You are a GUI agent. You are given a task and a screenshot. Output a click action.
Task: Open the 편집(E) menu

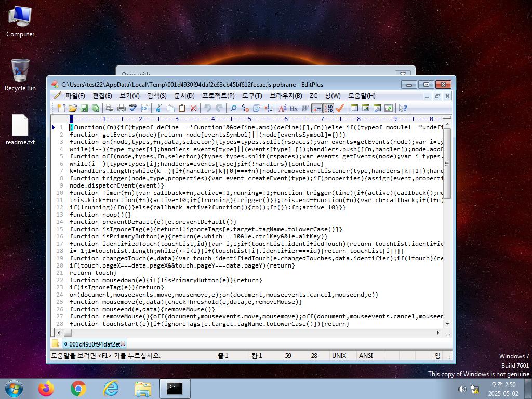pos(102,96)
